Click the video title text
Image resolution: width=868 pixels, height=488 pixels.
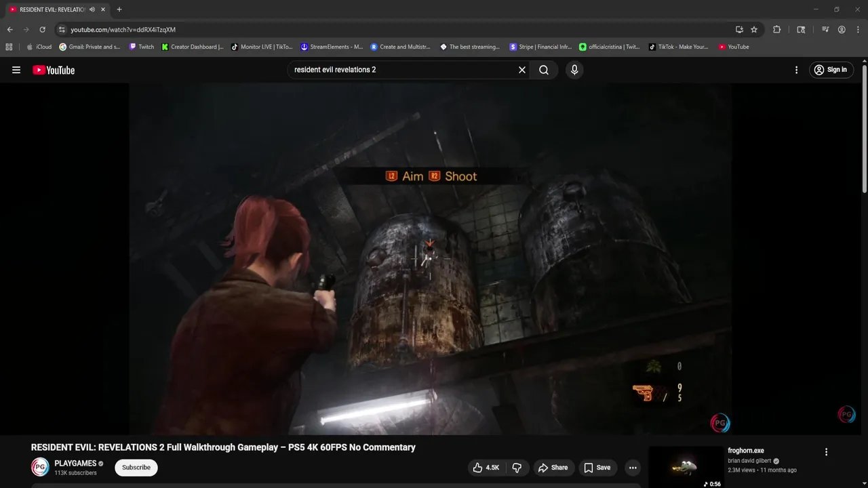(x=223, y=447)
